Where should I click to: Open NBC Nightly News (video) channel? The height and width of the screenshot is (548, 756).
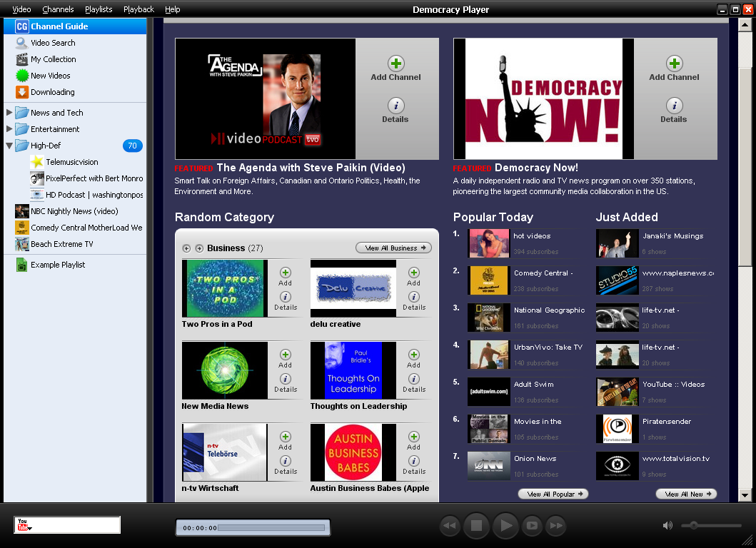pos(75,211)
